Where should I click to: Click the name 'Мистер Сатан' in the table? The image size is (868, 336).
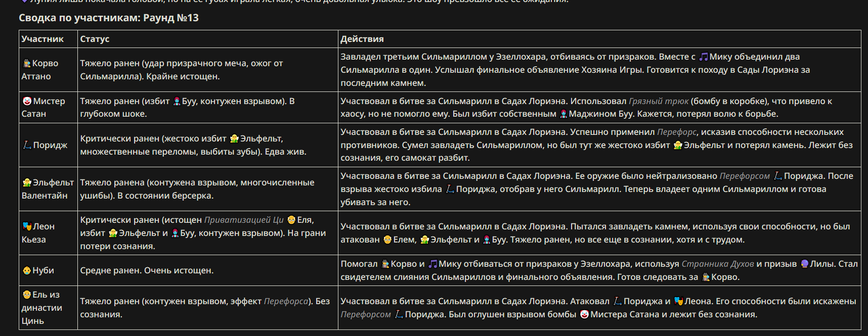pos(44,107)
